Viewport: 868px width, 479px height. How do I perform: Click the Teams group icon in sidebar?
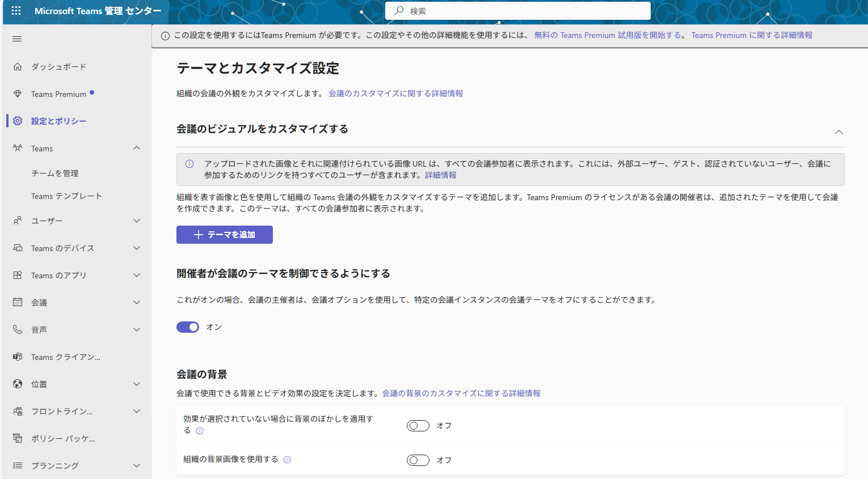click(x=18, y=149)
